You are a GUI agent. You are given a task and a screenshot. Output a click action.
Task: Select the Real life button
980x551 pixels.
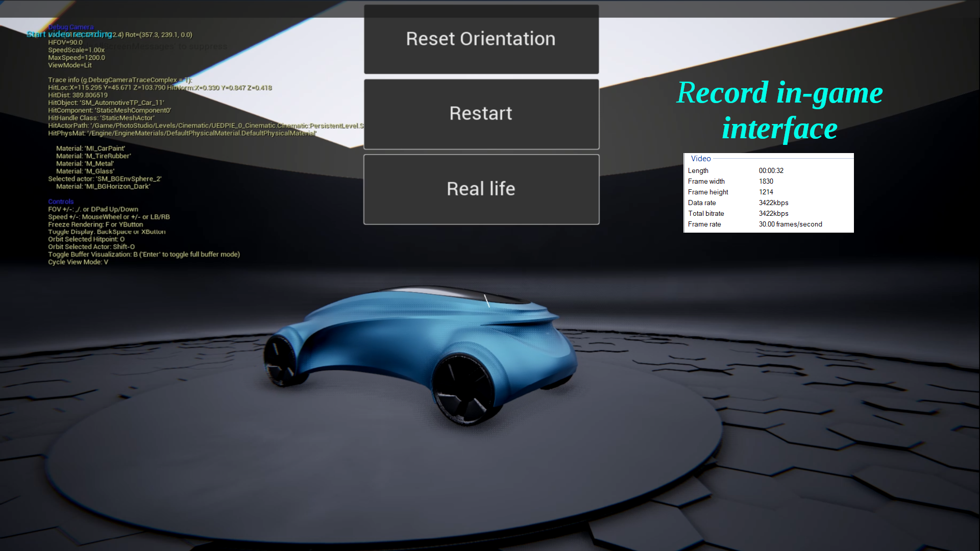pos(481,189)
